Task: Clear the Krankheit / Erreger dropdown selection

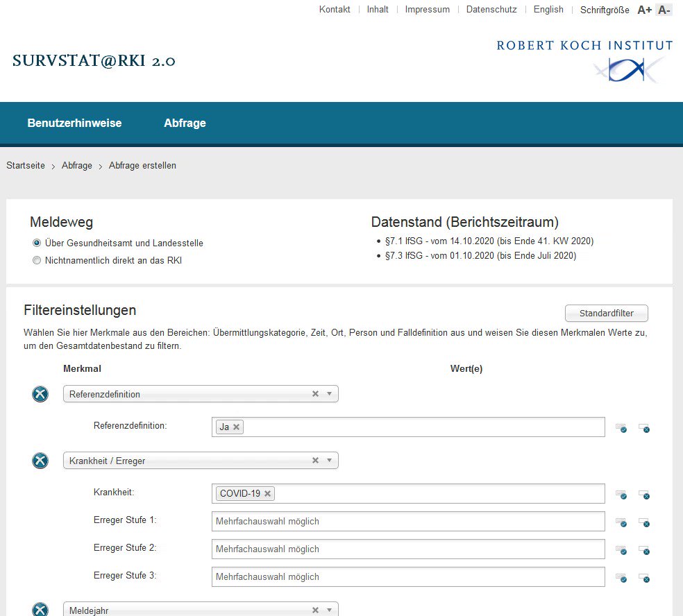Action: (x=315, y=460)
